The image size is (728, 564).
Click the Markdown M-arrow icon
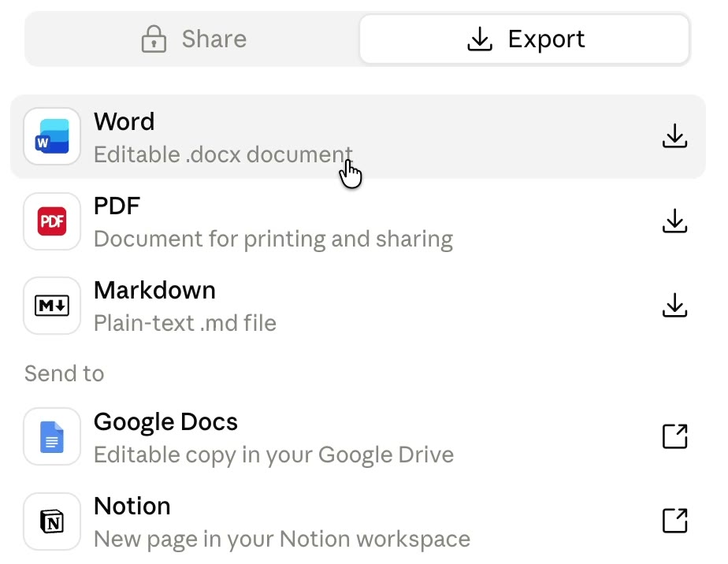coord(52,306)
